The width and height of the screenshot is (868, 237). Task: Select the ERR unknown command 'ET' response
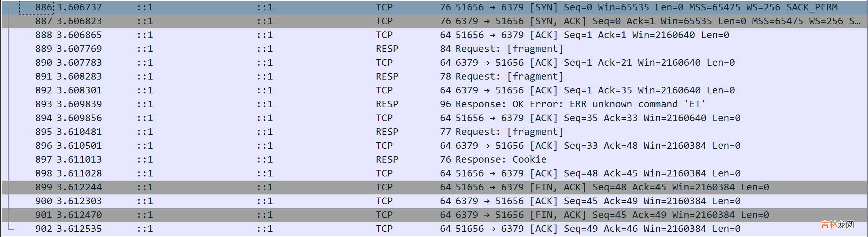click(x=580, y=104)
